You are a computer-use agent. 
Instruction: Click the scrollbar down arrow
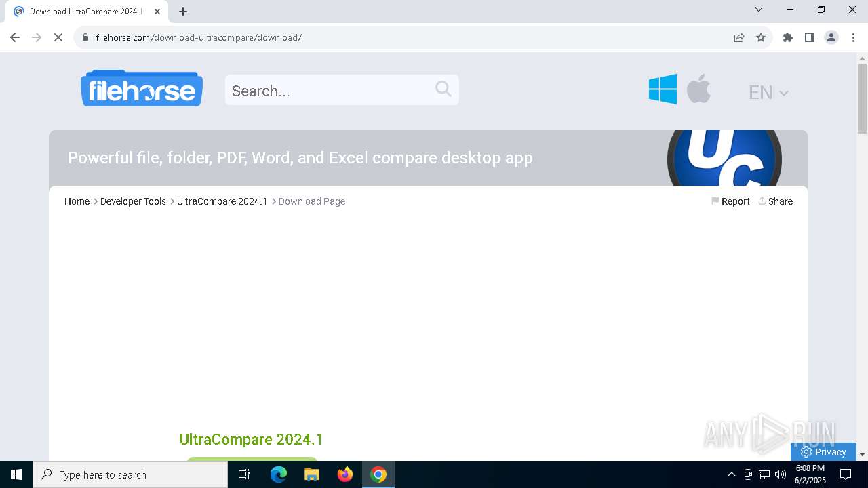point(862,455)
